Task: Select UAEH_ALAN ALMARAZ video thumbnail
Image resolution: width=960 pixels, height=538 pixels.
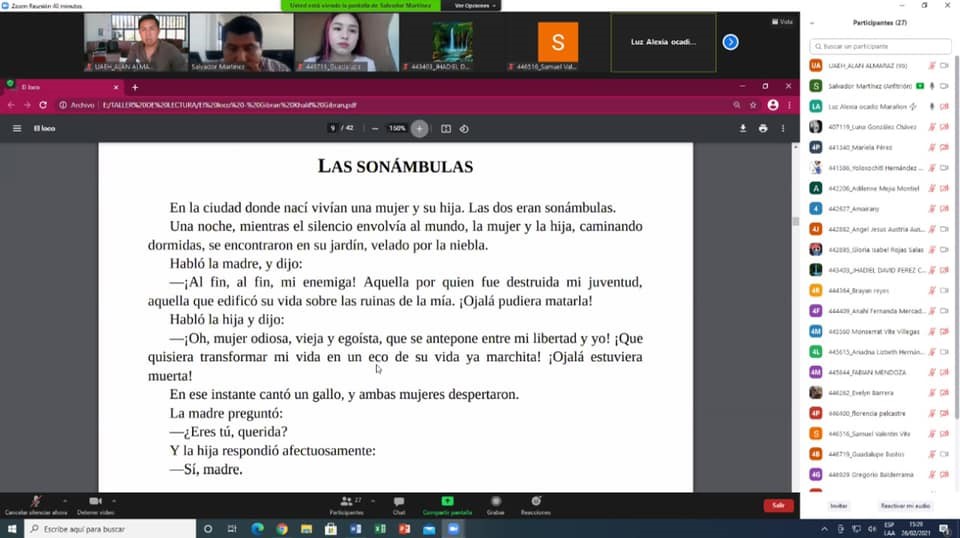Action: click(x=136, y=42)
